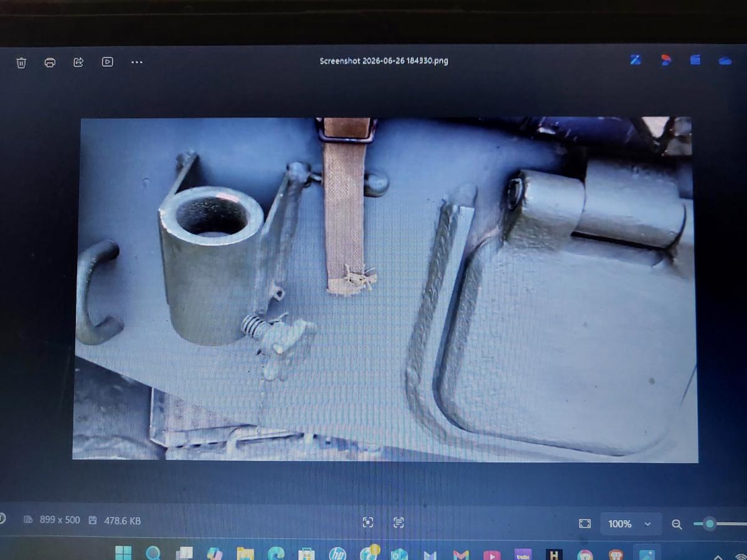Image resolution: width=747 pixels, height=560 pixels.
Task: Click the image dimensions 899 x 500
Action: click(x=60, y=520)
